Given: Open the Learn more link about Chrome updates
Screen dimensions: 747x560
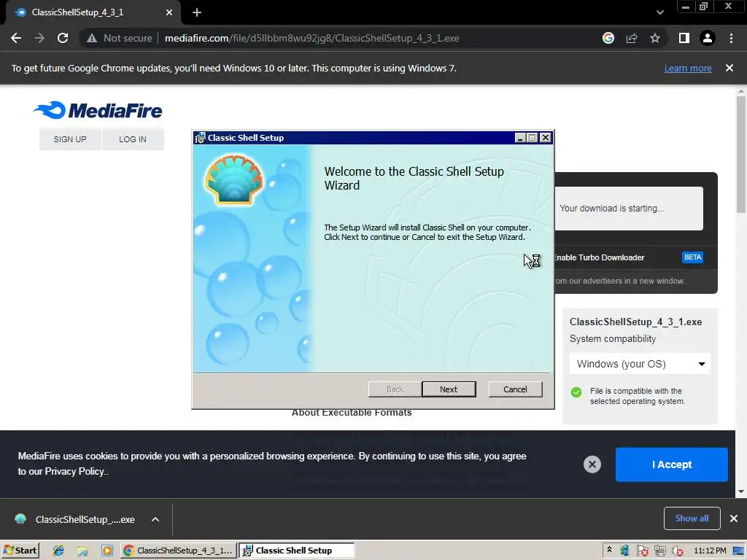Looking at the screenshot, I should pyautogui.click(x=688, y=68).
